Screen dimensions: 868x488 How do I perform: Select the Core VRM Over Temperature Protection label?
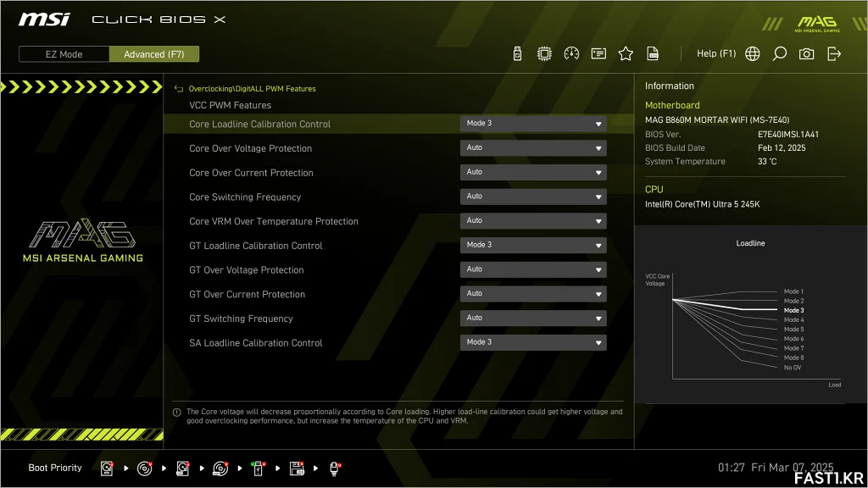coord(274,221)
